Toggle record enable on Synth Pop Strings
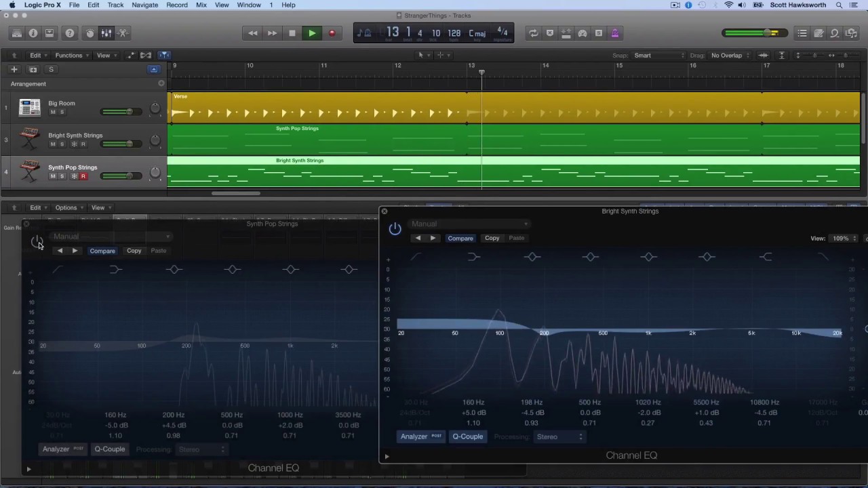This screenshot has width=868, height=488. point(83,176)
